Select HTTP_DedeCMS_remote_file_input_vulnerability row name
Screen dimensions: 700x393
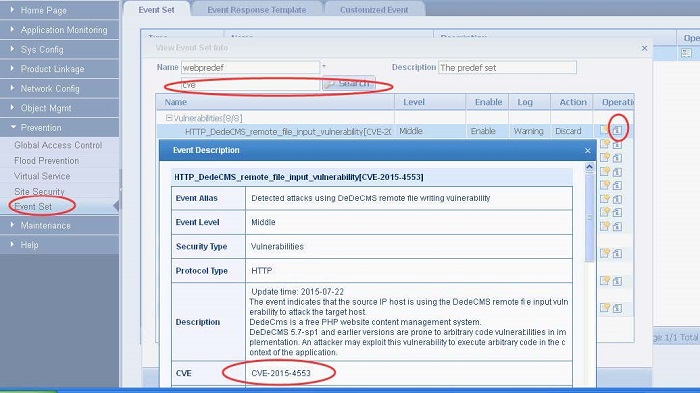pyautogui.click(x=288, y=131)
